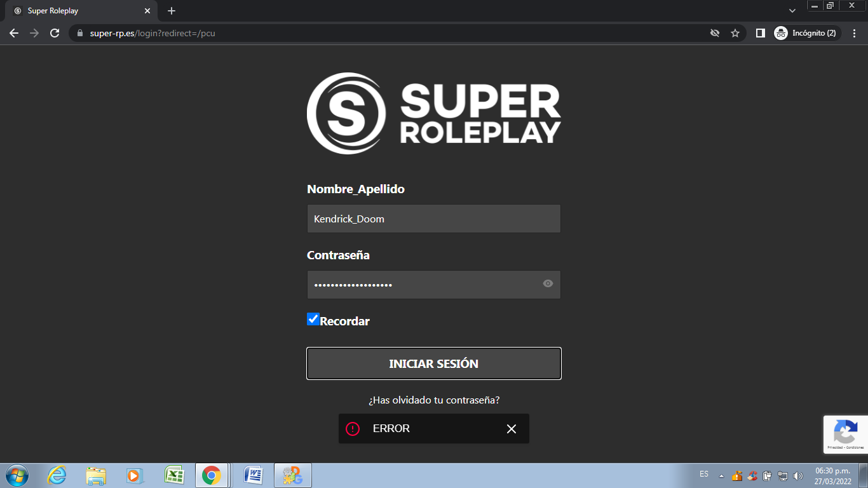This screenshot has height=488, width=868.
Task: Show password with the eye icon
Action: tap(548, 283)
